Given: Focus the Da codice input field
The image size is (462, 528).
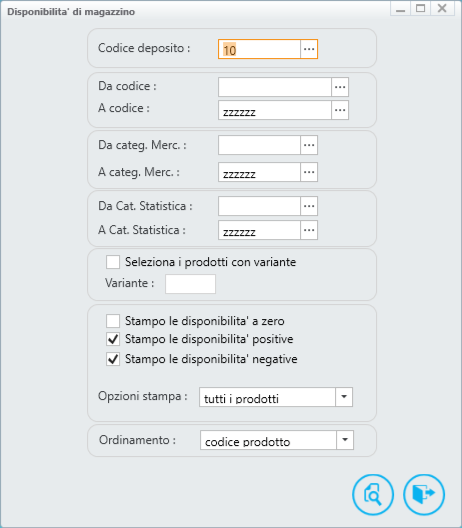Looking at the screenshot, I should coord(275,87).
